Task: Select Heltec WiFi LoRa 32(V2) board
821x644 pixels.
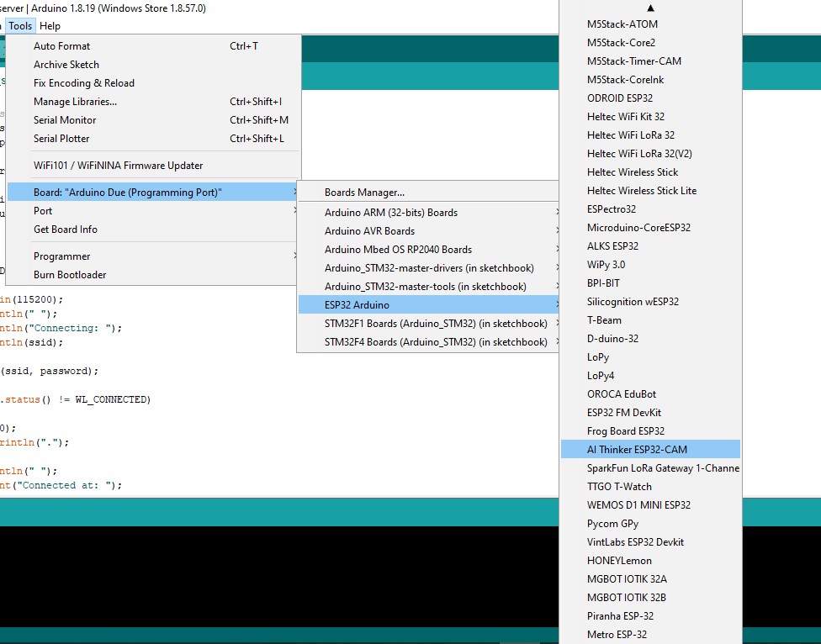Action: tap(650, 153)
